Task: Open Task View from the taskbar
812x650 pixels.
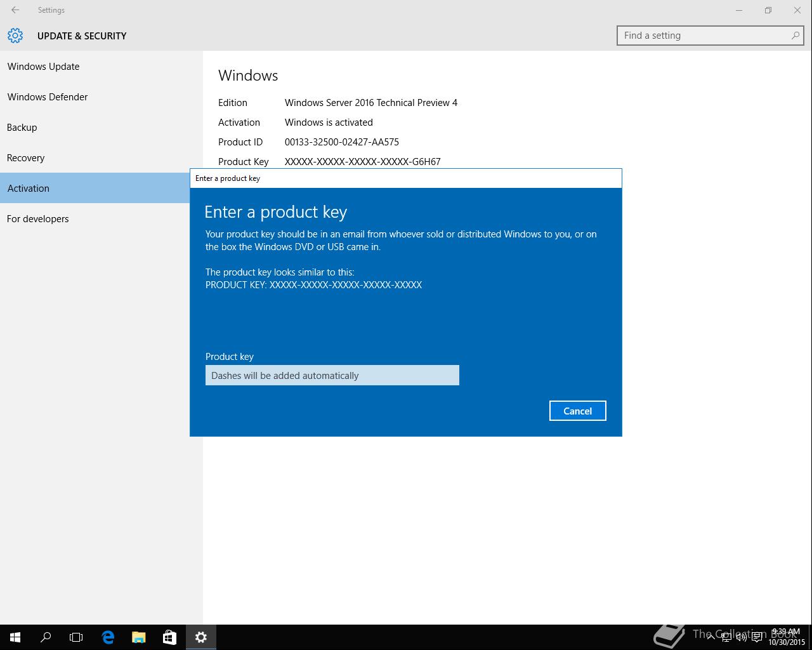Action: (76, 637)
